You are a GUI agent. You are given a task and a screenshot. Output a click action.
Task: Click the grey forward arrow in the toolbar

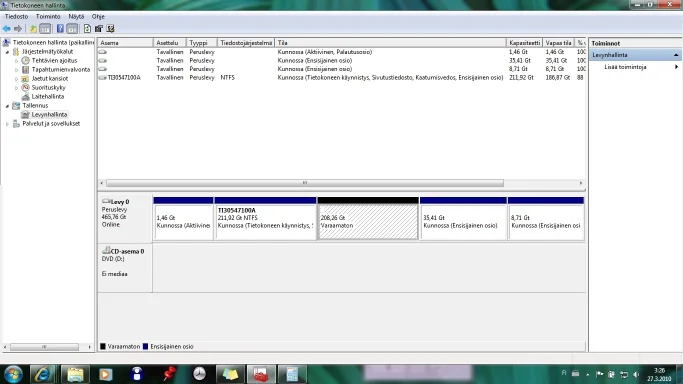point(18,29)
